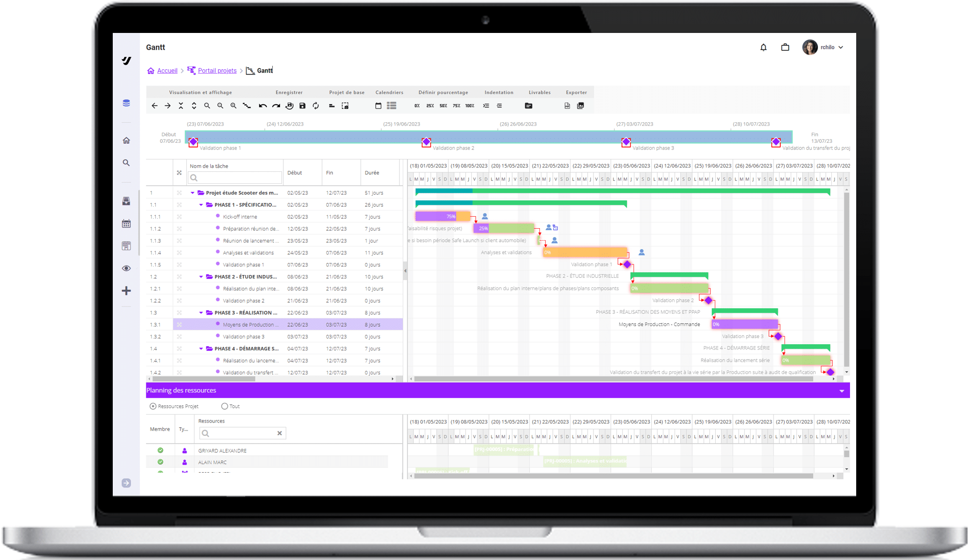Set task progress to 100%
The width and height of the screenshot is (968, 560).
click(x=470, y=106)
